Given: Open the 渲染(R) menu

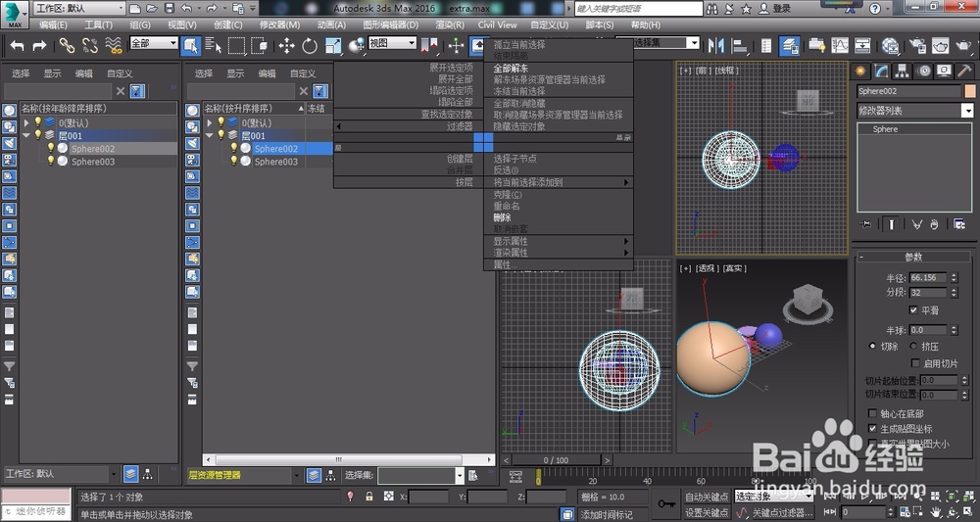Looking at the screenshot, I should (450, 25).
